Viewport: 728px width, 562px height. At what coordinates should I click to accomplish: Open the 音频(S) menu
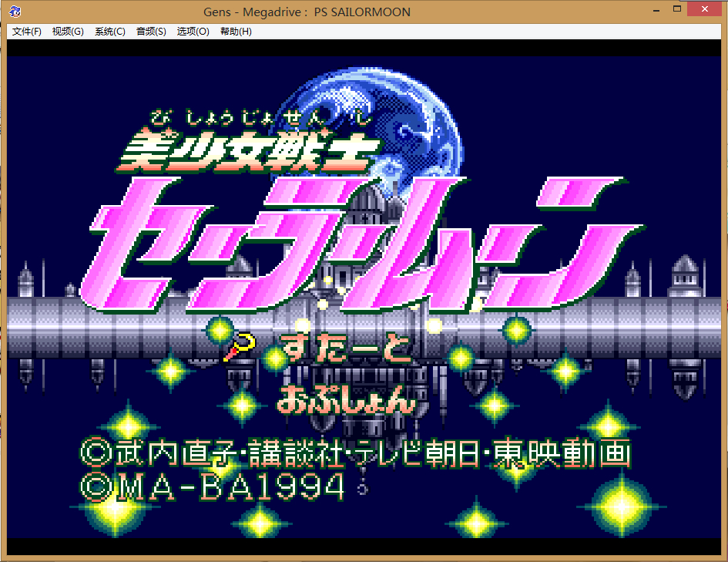point(151,31)
